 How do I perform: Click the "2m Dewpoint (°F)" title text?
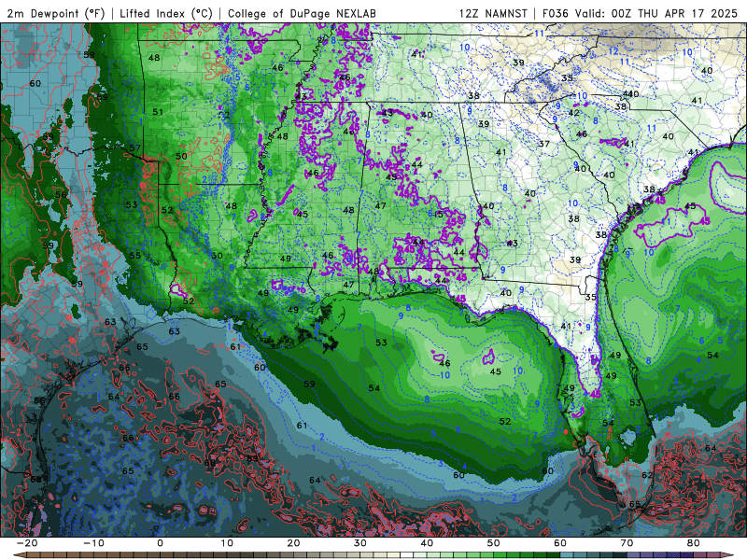click(x=55, y=13)
